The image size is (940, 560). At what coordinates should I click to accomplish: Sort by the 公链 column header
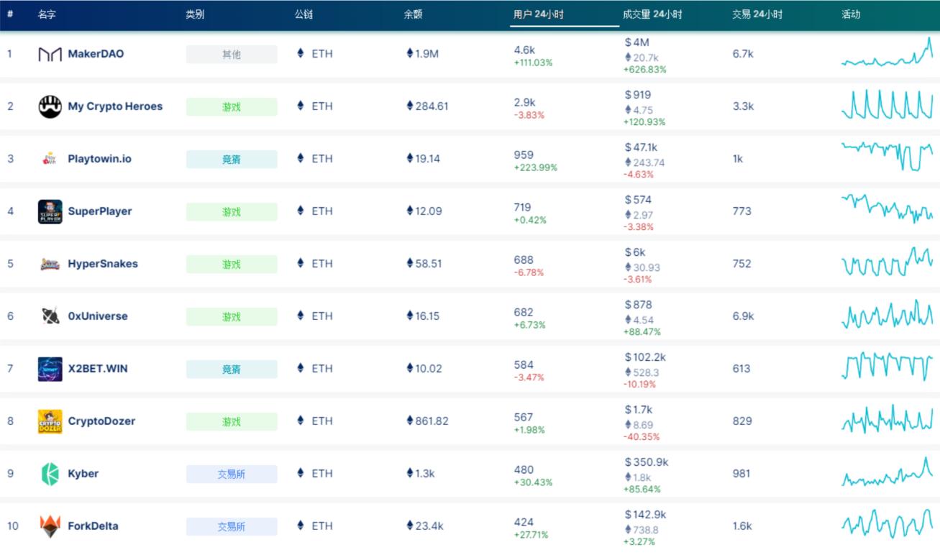pyautogui.click(x=304, y=14)
